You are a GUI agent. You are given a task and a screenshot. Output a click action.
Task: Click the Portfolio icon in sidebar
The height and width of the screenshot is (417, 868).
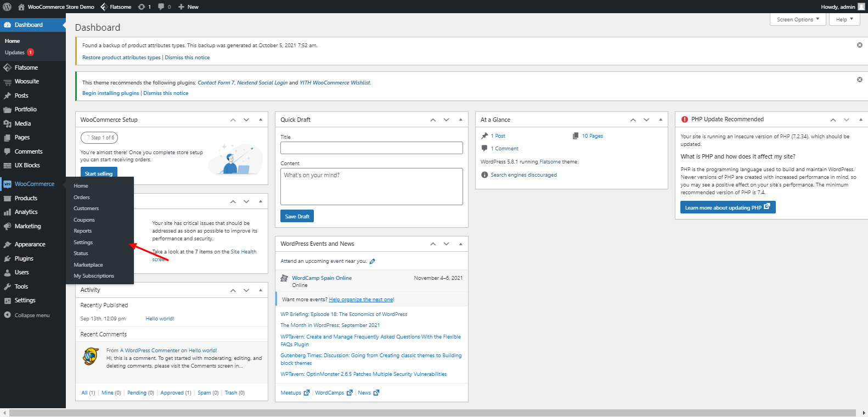click(8, 109)
